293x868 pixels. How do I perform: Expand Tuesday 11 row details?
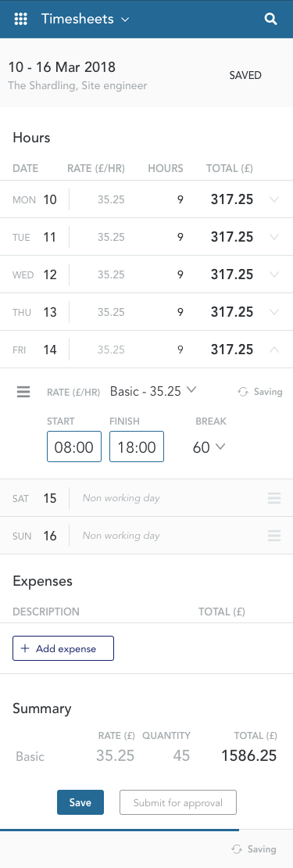pyautogui.click(x=273, y=237)
